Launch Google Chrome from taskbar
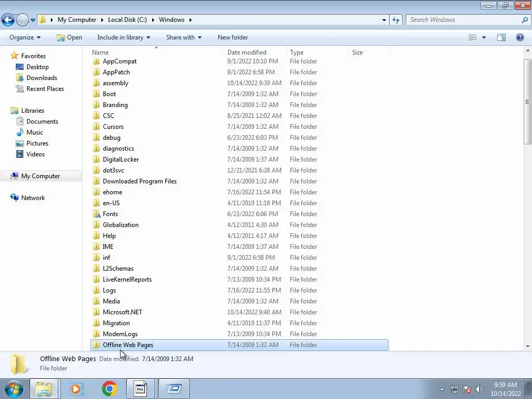Image resolution: width=532 pixels, height=399 pixels. [109, 389]
